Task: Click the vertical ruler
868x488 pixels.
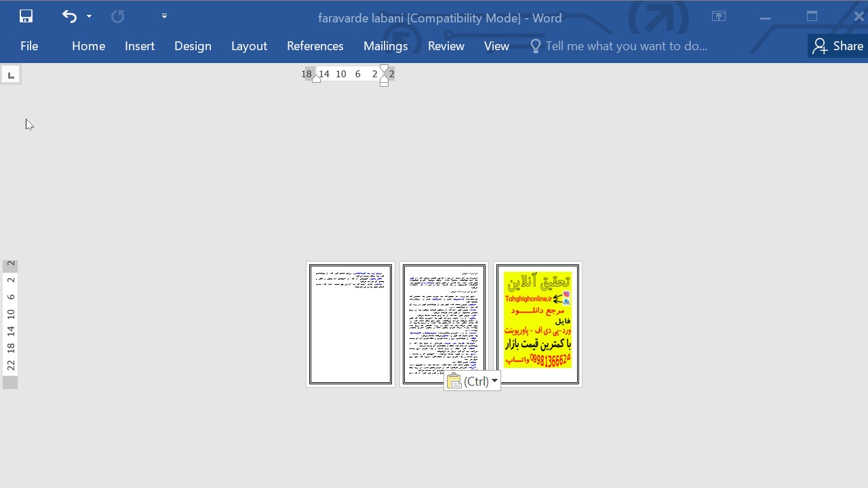Action: (x=10, y=324)
